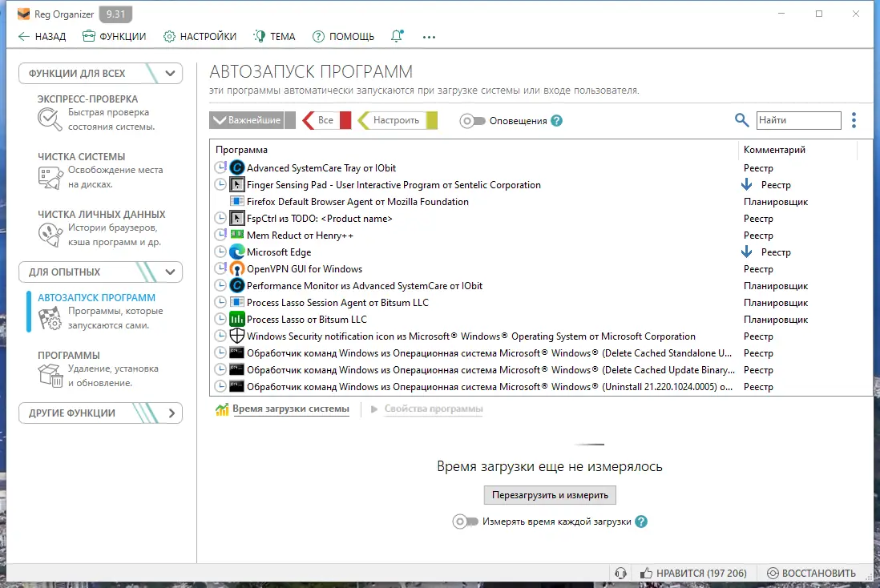Click the notification bell icon

pos(397,37)
